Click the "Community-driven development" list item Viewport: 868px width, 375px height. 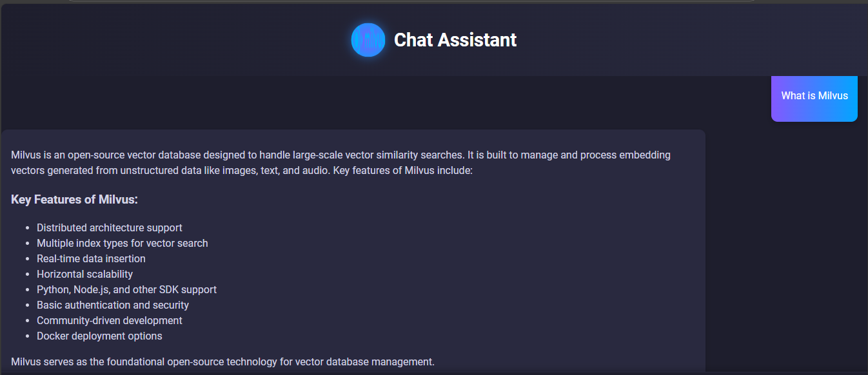point(110,321)
